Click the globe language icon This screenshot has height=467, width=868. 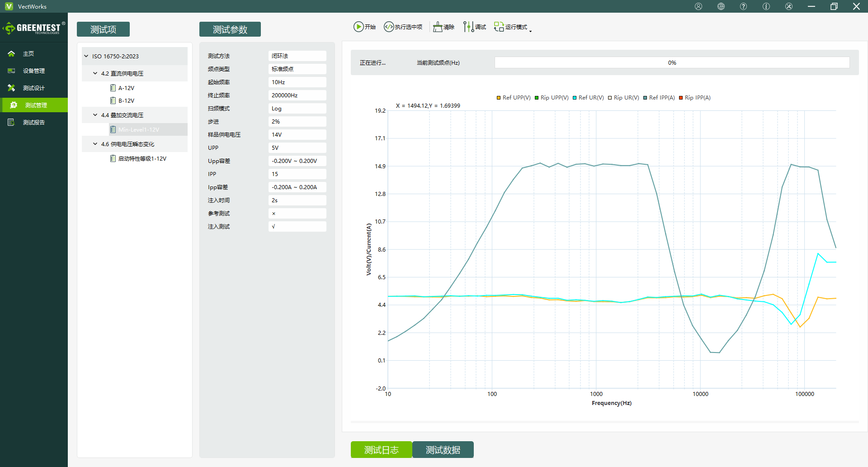click(721, 6)
